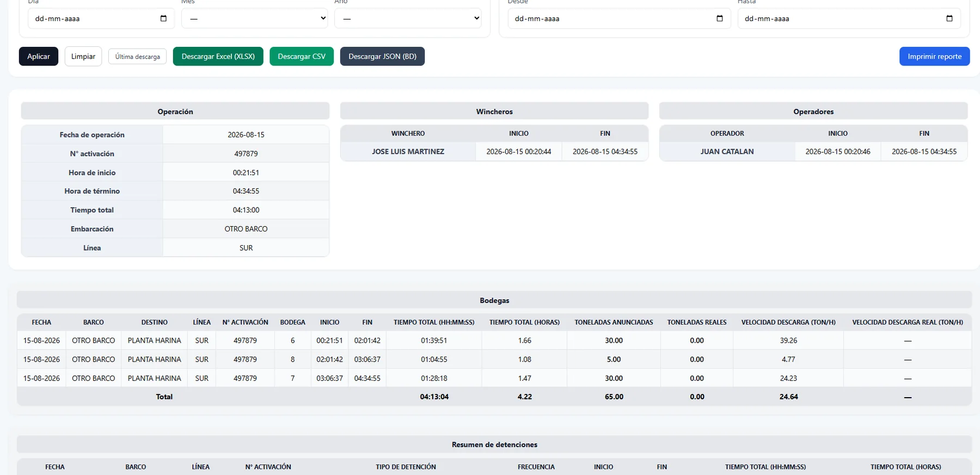Screen dimensions: 980x475
Task: Select discharge speed 24.23 cell
Action: [x=788, y=378]
